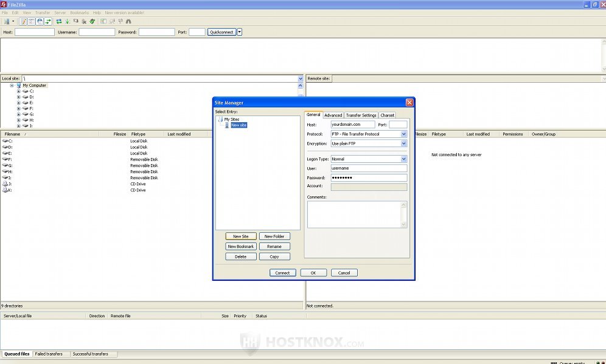Screen dimensions: 606x364
Task: Expand the C: drive tree node
Action: click(x=18, y=91)
